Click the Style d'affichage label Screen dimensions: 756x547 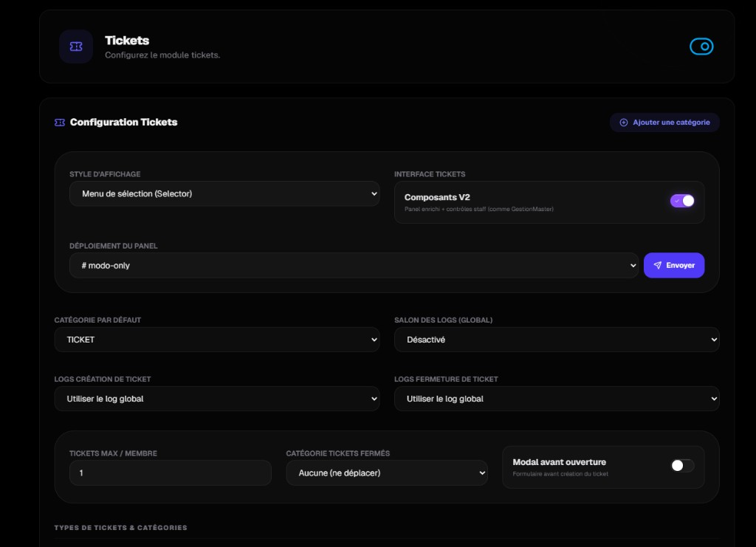click(105, 174)
